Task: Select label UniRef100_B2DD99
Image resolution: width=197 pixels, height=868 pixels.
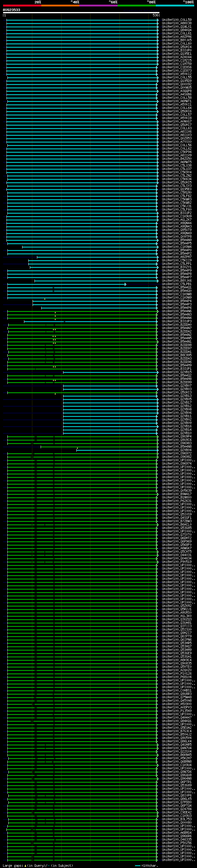Action: point(176,382)
